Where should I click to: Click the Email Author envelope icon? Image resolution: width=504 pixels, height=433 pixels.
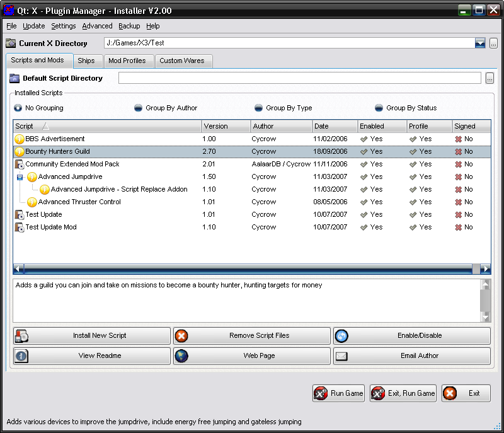(x=342, y=356)
